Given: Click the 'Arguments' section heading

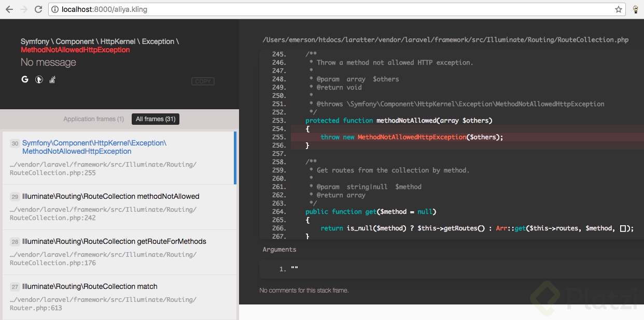Looking at the screenshot, I should tap(279, 250).
